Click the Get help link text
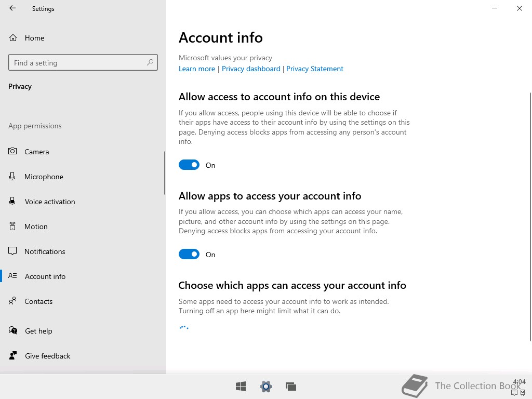The image size is (532, 399). (x=38, y=331)
